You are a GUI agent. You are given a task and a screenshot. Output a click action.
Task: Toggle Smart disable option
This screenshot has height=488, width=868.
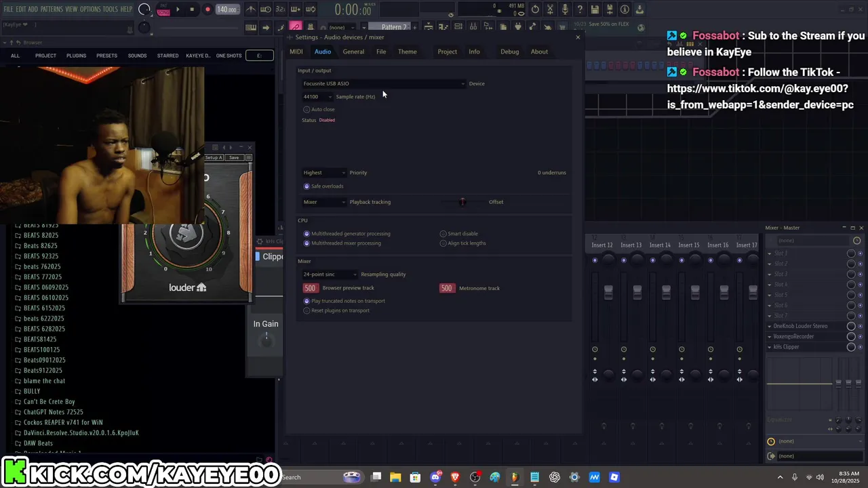459,234
